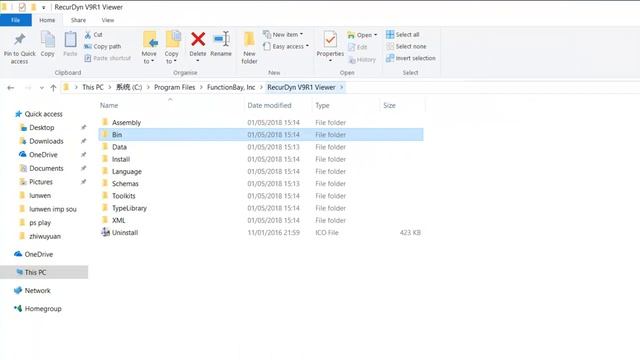Expand chevron after RecurDyn V9R1 Viewer breadcrumb
Viewport: 640px width, 360px height.
[x=341, y=87]
